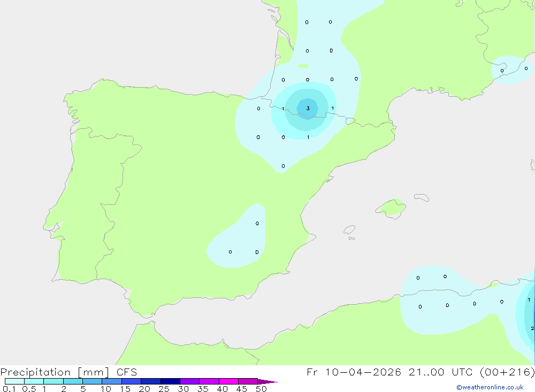Click the "5" legend scale label
Viewport: 535px width, 392px height.
[x=83, y=389]
